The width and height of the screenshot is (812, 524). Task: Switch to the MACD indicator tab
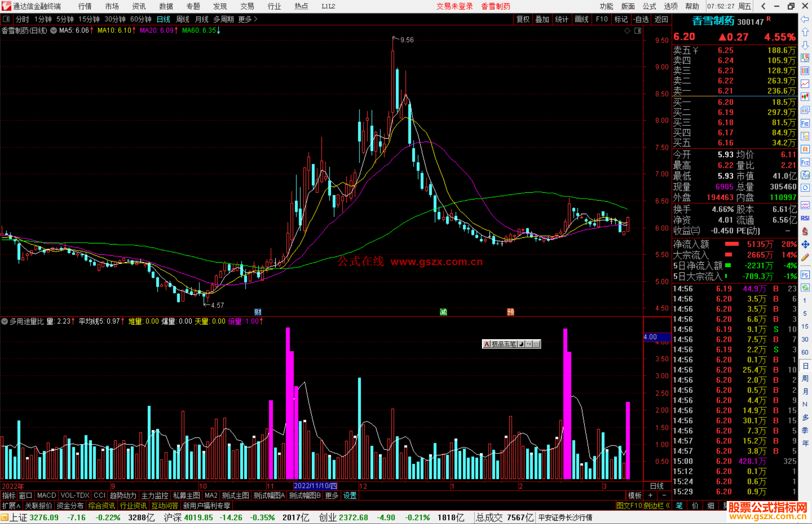click(47, 495)
